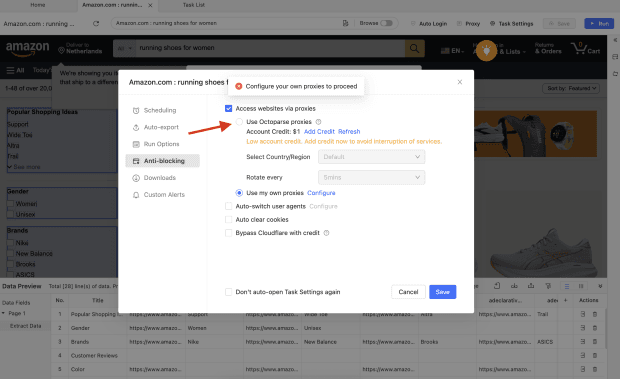Add a new field with the plus icon
This screenshot has width=620, height=379.
point(565,300)
